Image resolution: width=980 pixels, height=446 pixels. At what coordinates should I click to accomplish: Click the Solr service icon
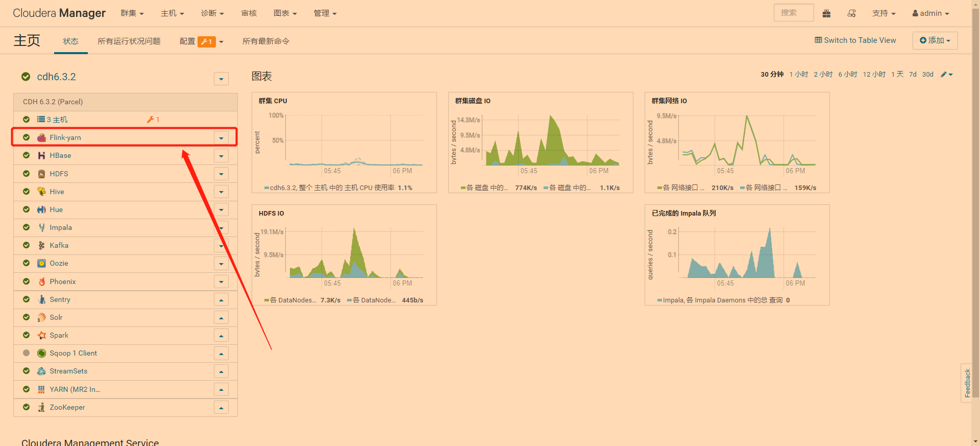[42, 317]
